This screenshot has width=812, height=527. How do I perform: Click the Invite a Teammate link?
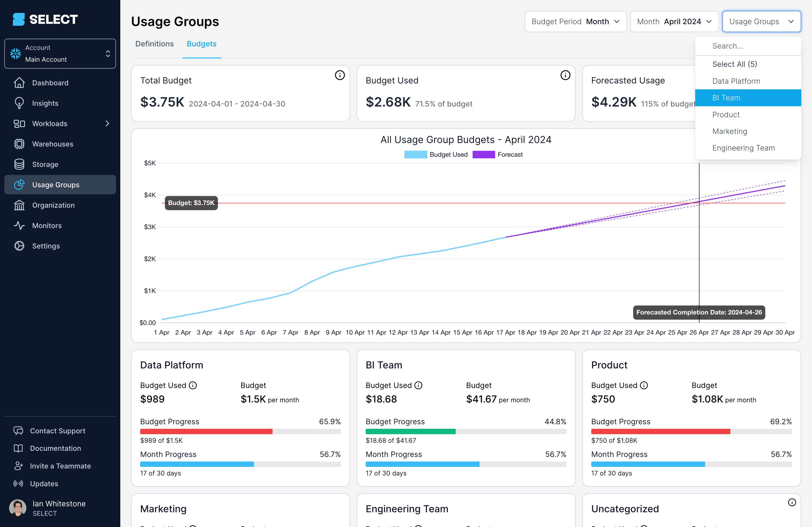point(60,466)
